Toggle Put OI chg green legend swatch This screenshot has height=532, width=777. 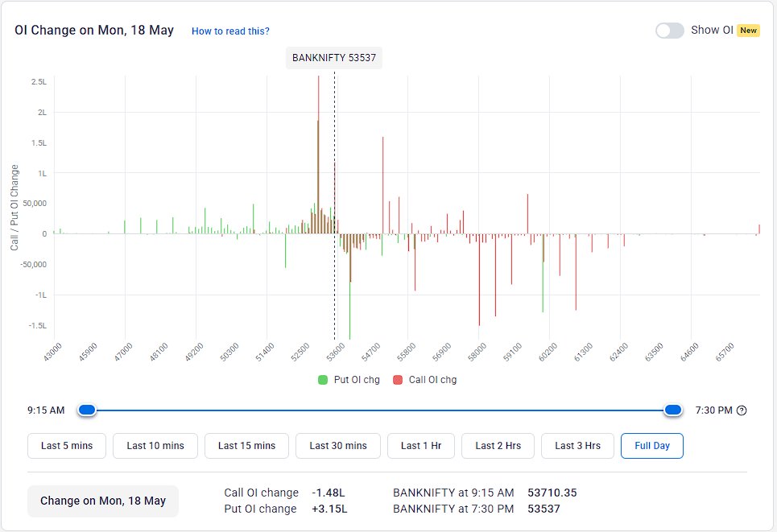coord(323,380)
